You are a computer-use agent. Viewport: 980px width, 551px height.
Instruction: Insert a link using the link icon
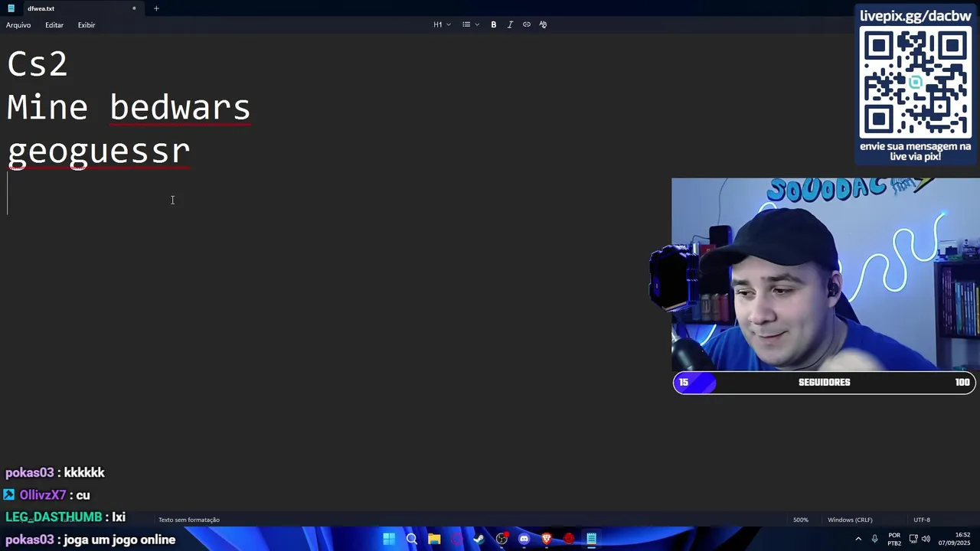pos(527,24)
